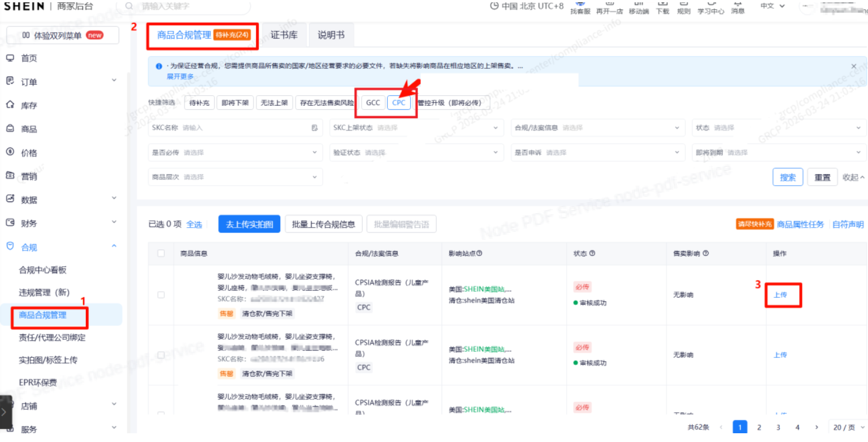
Task: Open the 商品层次 dropdown
Action: coord(235,177)
